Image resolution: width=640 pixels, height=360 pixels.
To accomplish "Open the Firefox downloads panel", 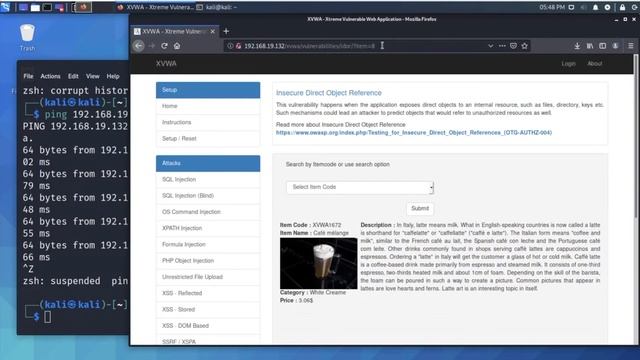I will [x=577, y=46].
